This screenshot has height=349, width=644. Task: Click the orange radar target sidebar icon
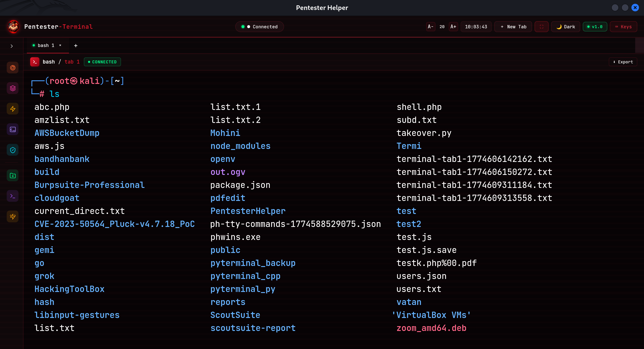coord(13,68)
